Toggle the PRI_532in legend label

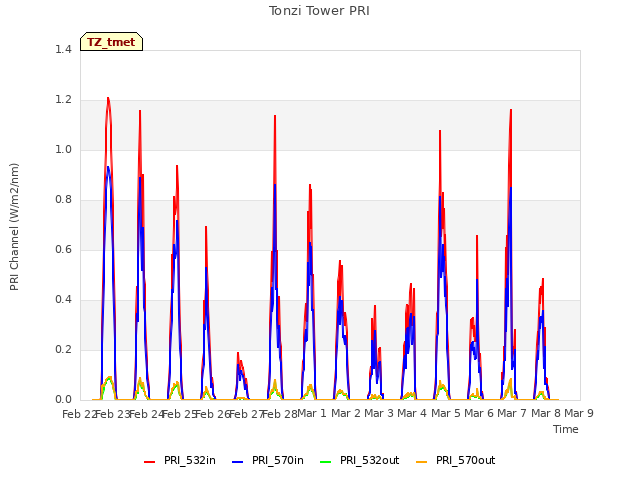coord(190,461)
